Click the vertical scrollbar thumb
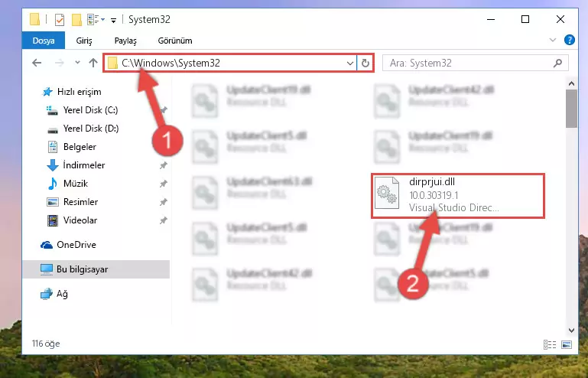 pos(571,109)
